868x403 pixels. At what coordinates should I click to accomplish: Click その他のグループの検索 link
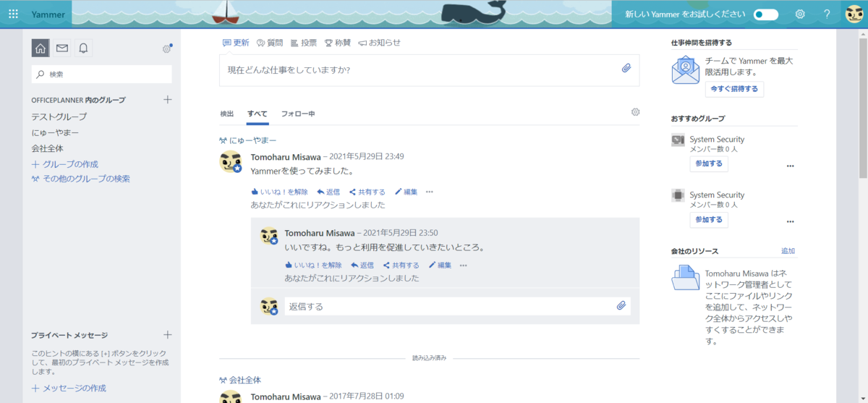pos(80,179)
